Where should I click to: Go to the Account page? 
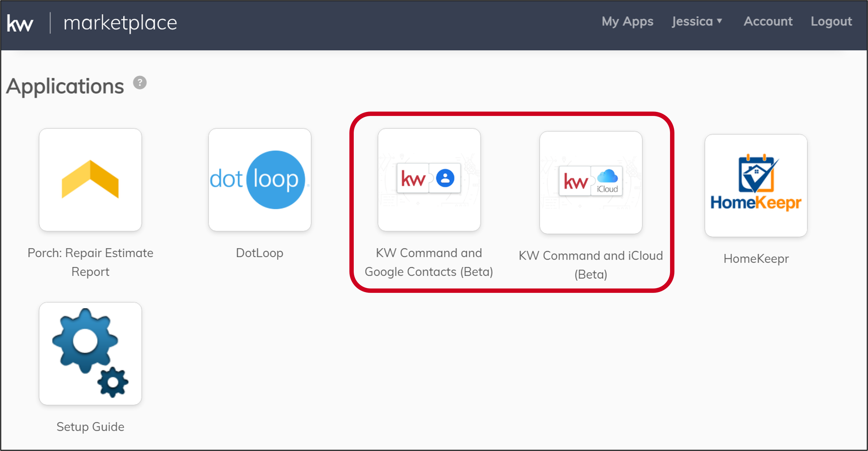768,21
